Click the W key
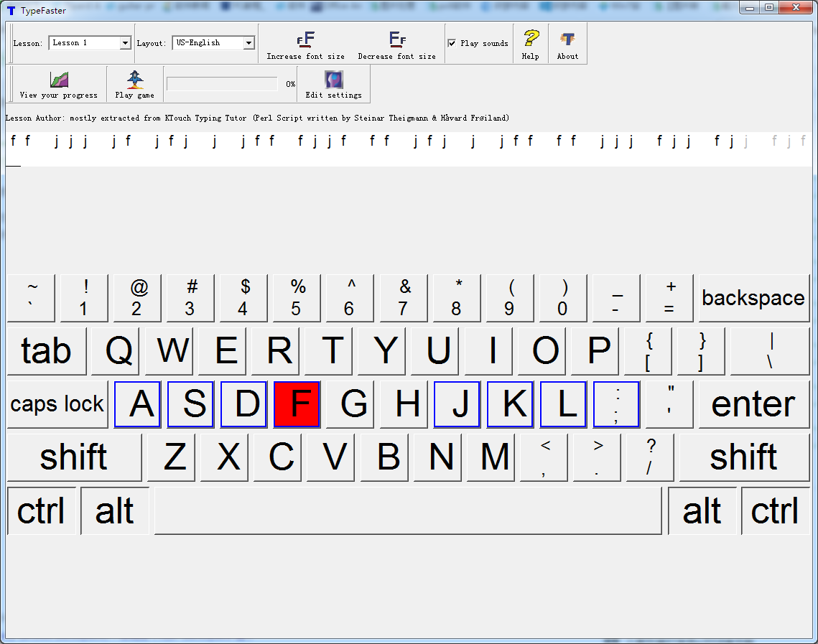Screen dimensions: 818x644 click(x=169, y=351)
